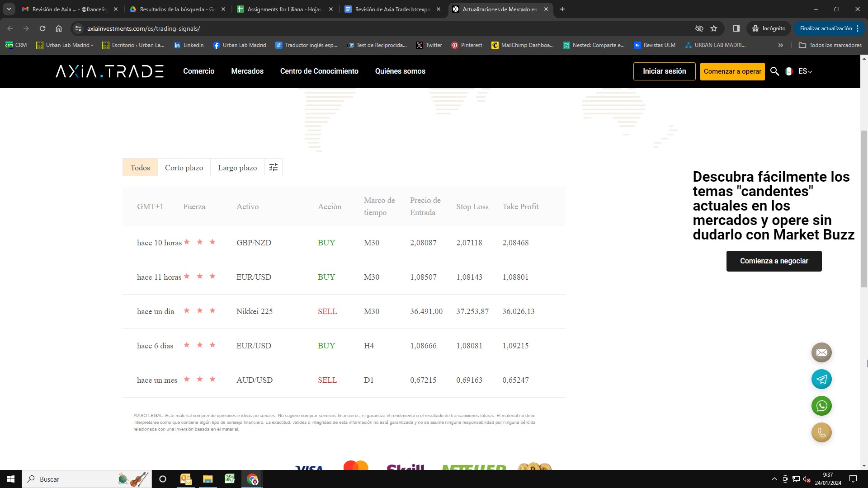This screenshot has height=488, width=868.
Task: Click the Comienza a negociar button
Action: [774, 261]
